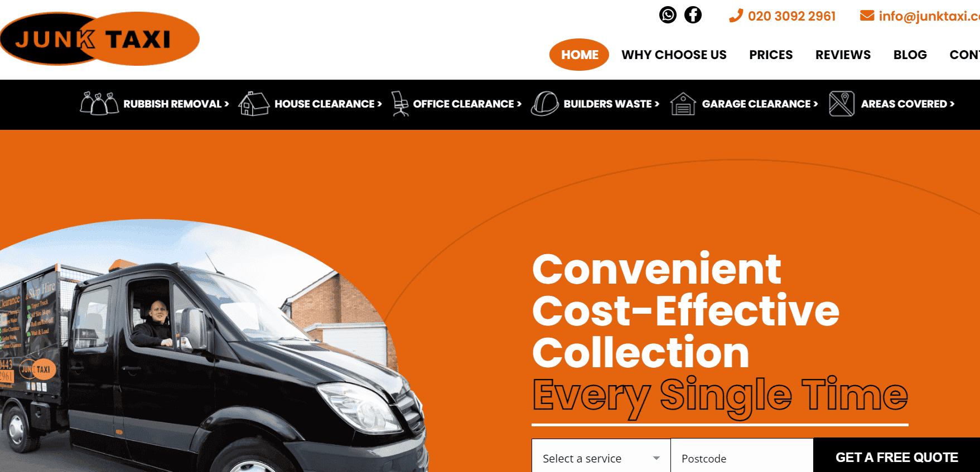The width and height of the screenshot is (980, 472).
Task: Expand the Rubbish Removal menu
Action: click(176, 104)
